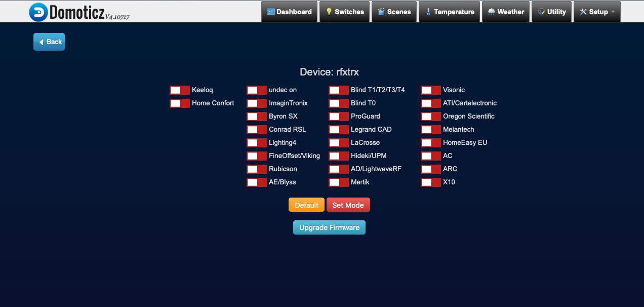
Task: Open the Utility tab
Action: [552, 12]
